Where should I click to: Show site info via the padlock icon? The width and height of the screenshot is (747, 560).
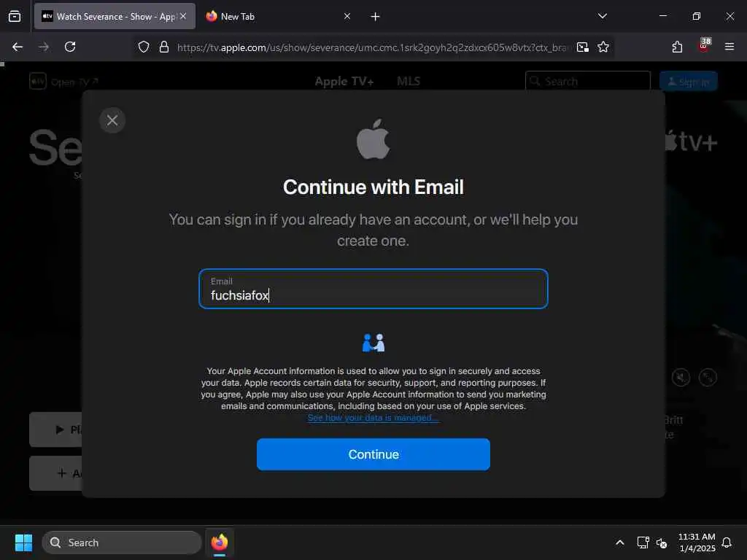point(164,47)
